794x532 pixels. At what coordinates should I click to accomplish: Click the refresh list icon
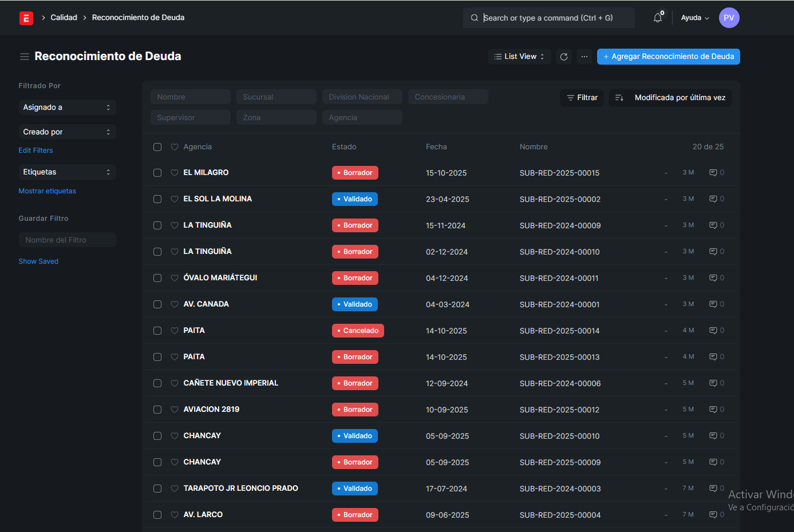coord(564,57)
